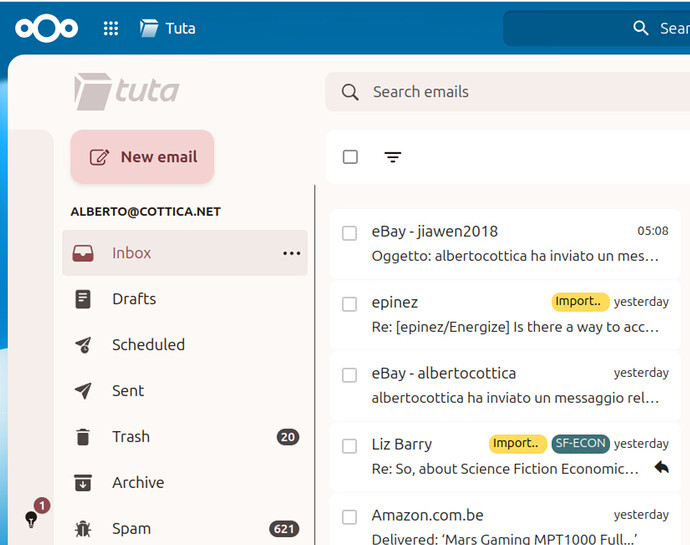Click subject 'Oggetto: albertocottica ha inviato'
690x545 pixels.
coord(515,256)
